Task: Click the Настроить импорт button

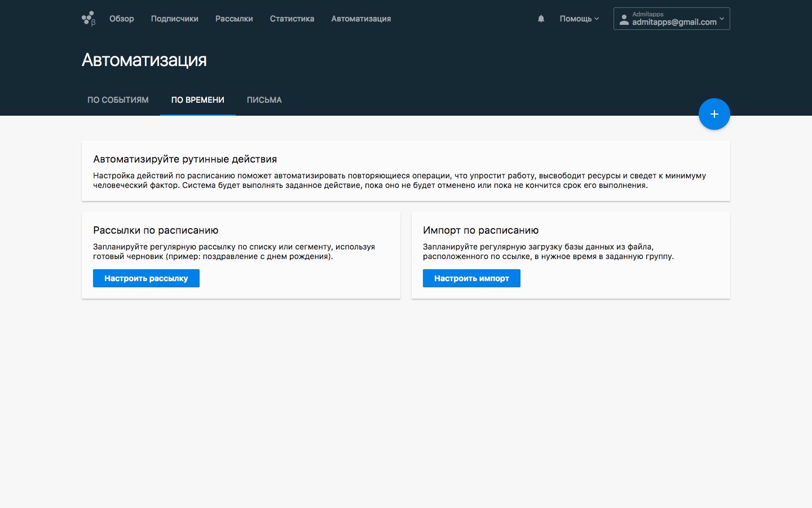Action: pos(471,278)
